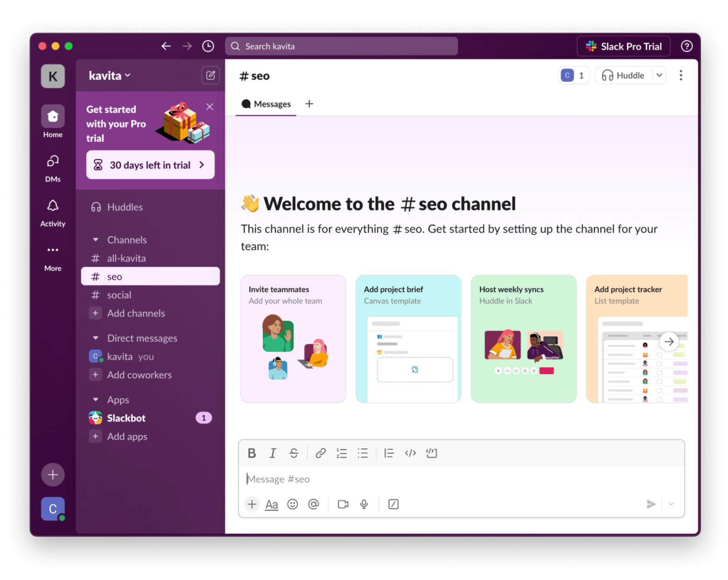Toggle the Aa formatting toolbar visibility
Screen dimensions: 728x580
272,504
